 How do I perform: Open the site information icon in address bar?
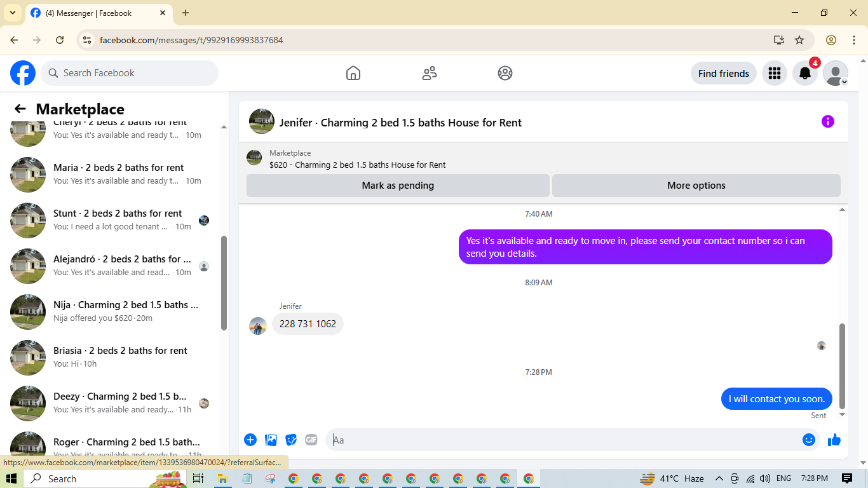tap(87, 40)
